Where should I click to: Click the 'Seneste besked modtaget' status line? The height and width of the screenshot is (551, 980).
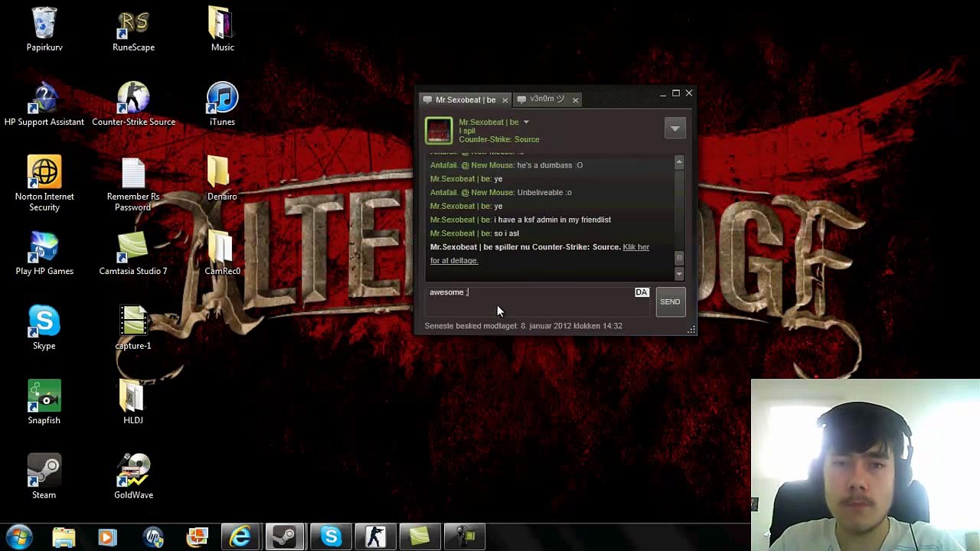[524, 326]
